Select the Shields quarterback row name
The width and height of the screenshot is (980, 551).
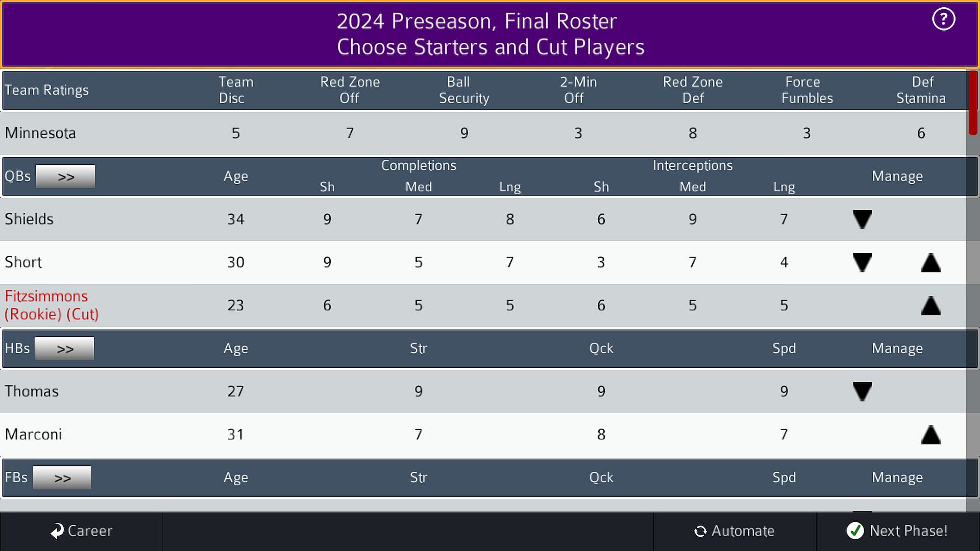[x=29, y=219]
